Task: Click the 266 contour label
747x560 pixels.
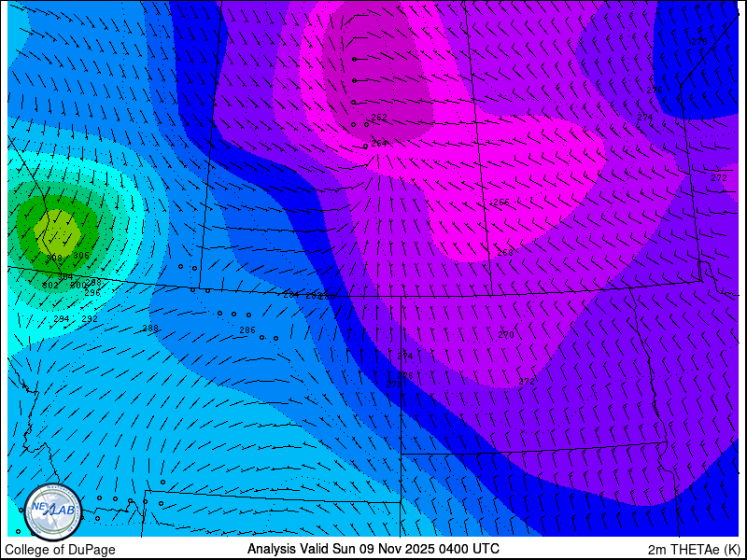Action: coord(501,203)
